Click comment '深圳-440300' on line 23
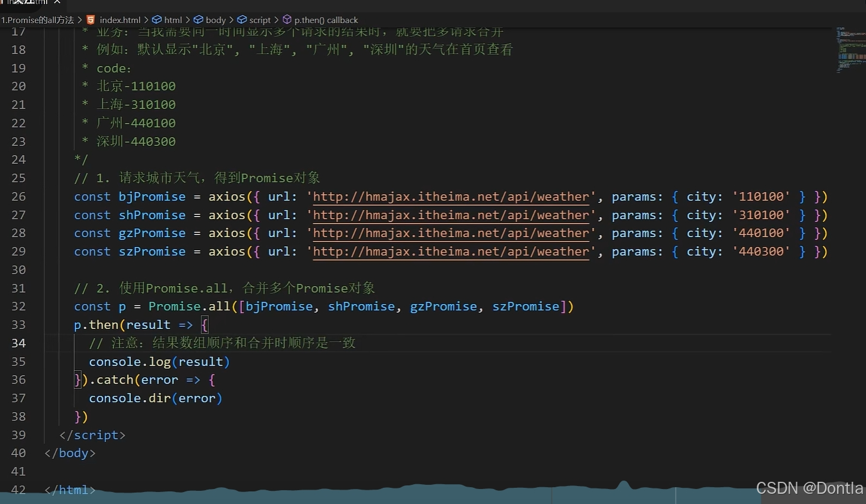 [136, 142]
